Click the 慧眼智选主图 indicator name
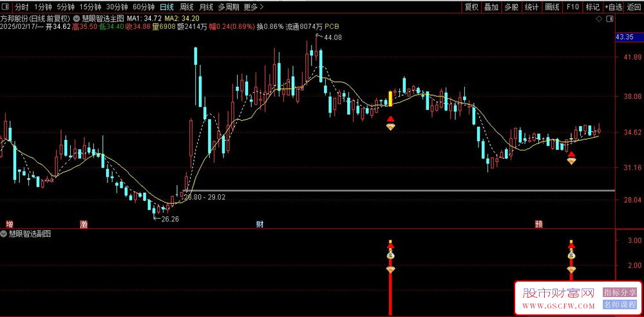 102,19
